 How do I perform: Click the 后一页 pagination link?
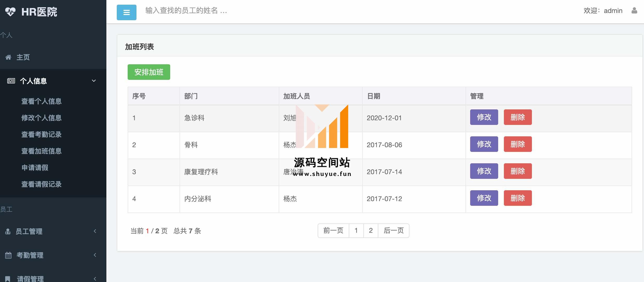point(393,230)
